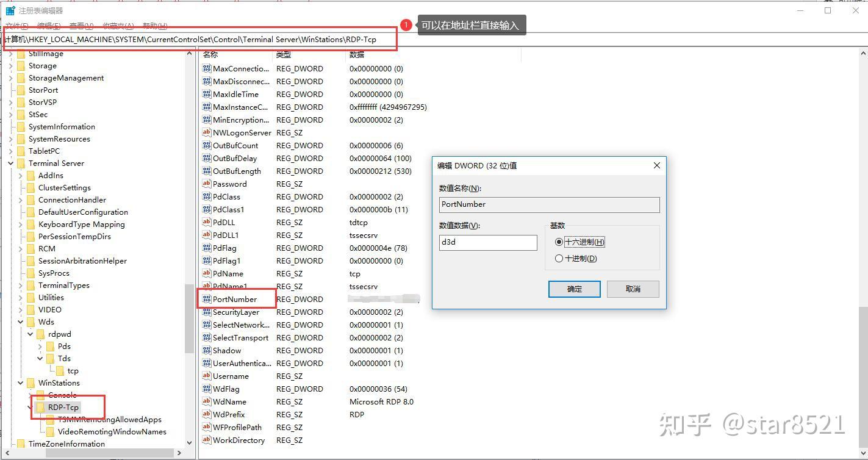Open the 查看 (View) menu

tap(81, 26)
